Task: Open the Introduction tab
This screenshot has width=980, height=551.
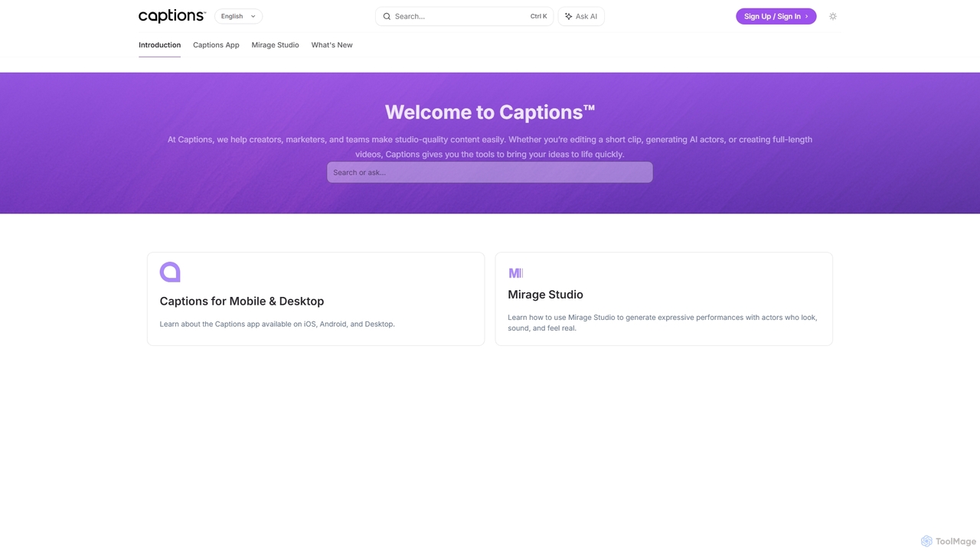Action: [159, 45]
